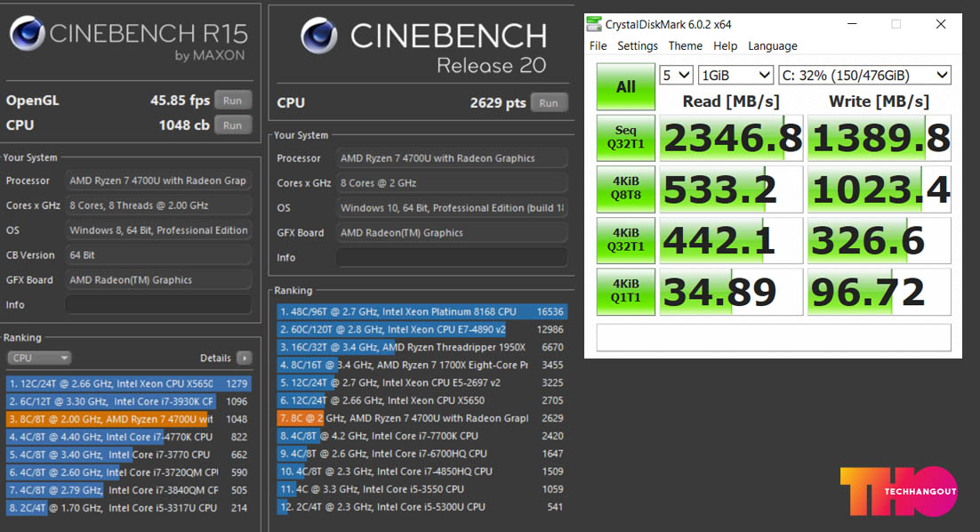
Task: Click the Write [MB/s] column header
Action: (879, 101)
